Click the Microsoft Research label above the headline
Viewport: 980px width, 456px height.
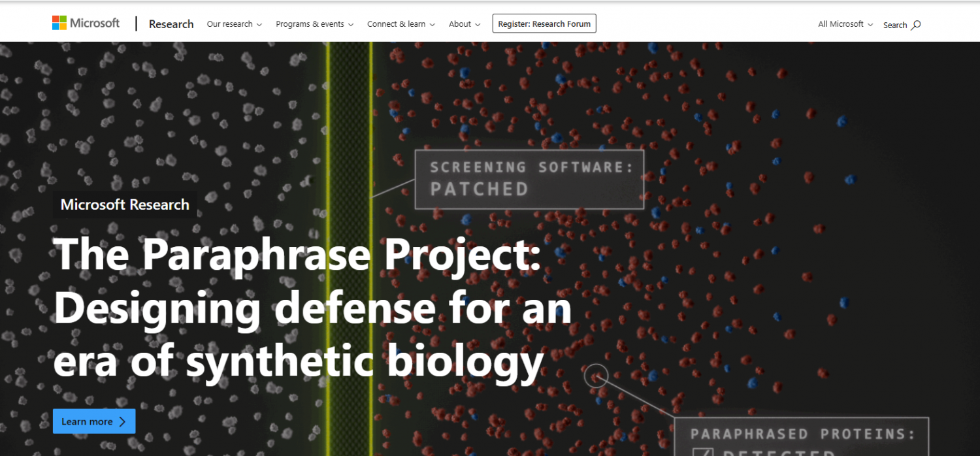point(125,204)
